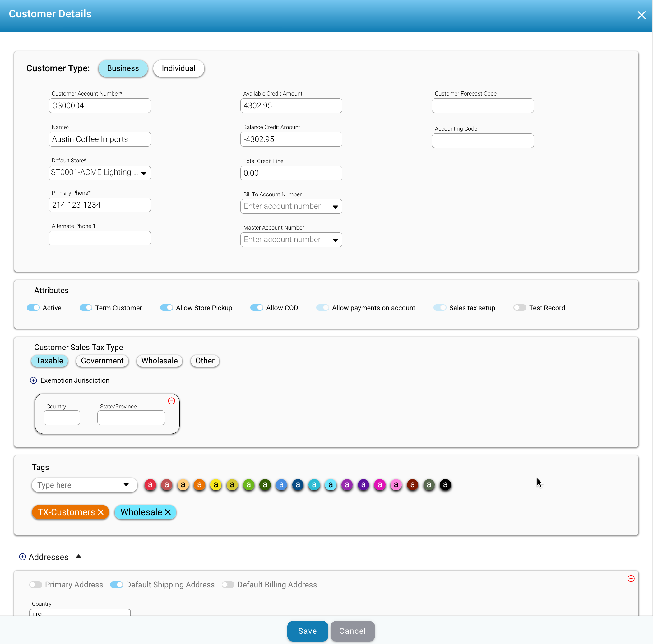
Task: Close the Customer Details dialog
Action: point(641,15)
